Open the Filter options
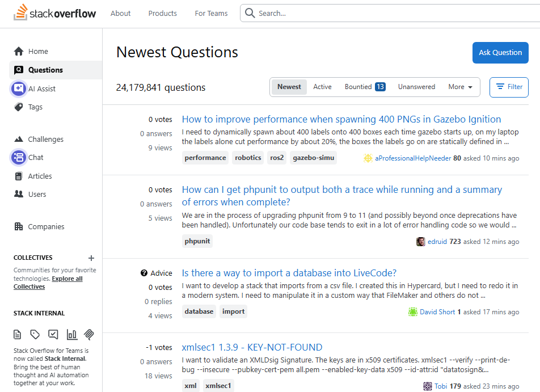 pos(509,87)
